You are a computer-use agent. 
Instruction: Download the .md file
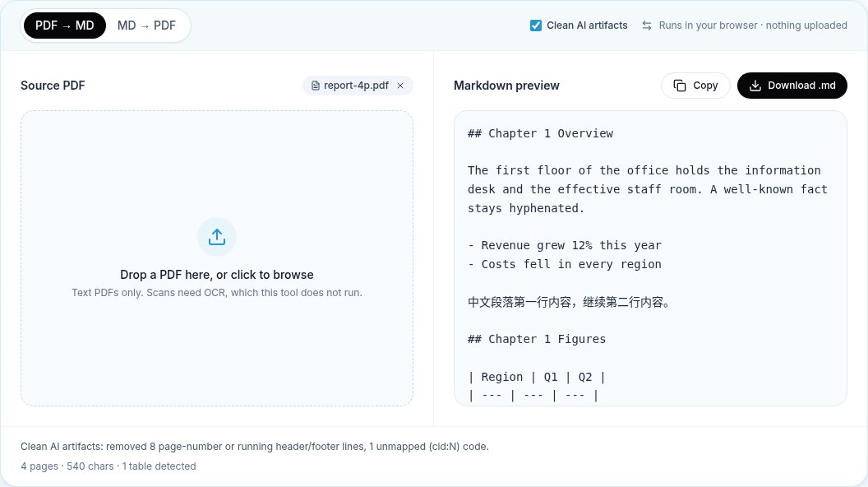point(792,86)
